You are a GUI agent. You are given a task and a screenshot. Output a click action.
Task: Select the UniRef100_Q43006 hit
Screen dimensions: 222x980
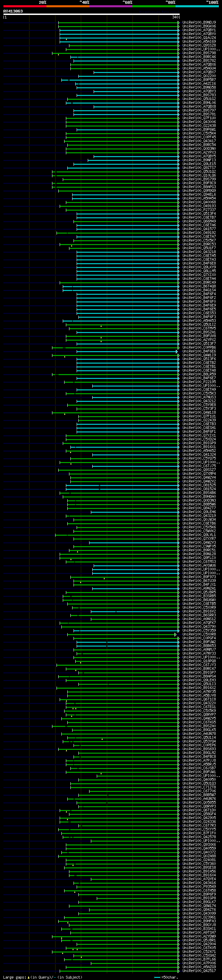(x=199, y=122)
